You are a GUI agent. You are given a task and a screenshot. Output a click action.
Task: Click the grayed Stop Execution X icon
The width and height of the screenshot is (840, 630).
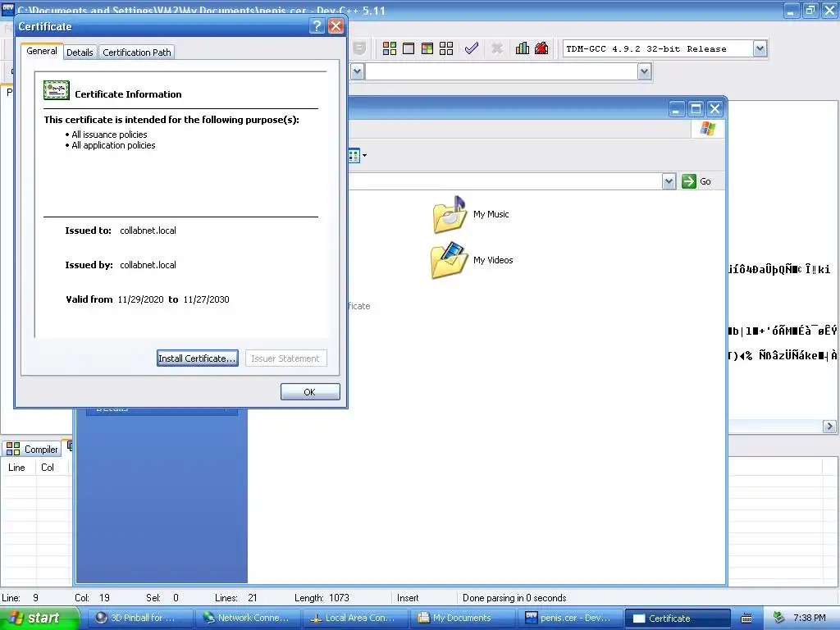coord(497,48)
